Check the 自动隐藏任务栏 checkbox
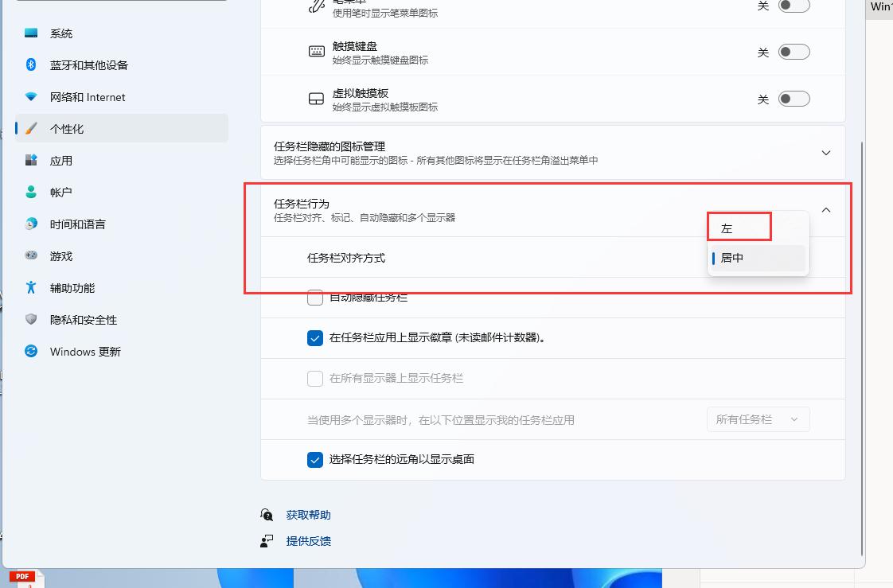This screenshot has width=893, height=588. pos(315,297)
